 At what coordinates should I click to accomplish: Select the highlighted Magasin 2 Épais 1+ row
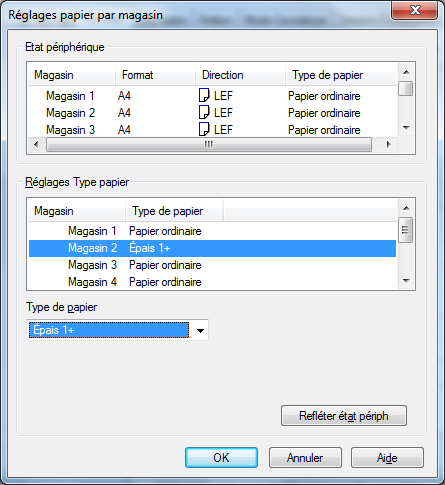pos(212,248)
